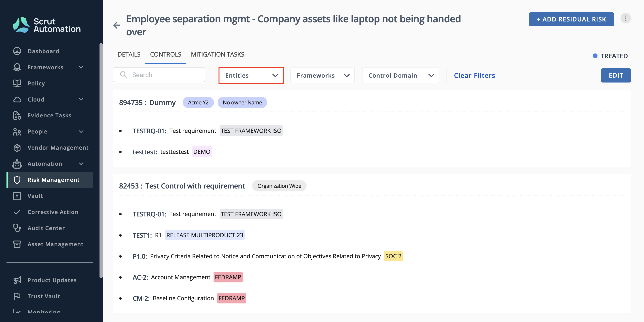Click the Add Residual Risk button
Viewport: 644px width, 322px height.
571,19
